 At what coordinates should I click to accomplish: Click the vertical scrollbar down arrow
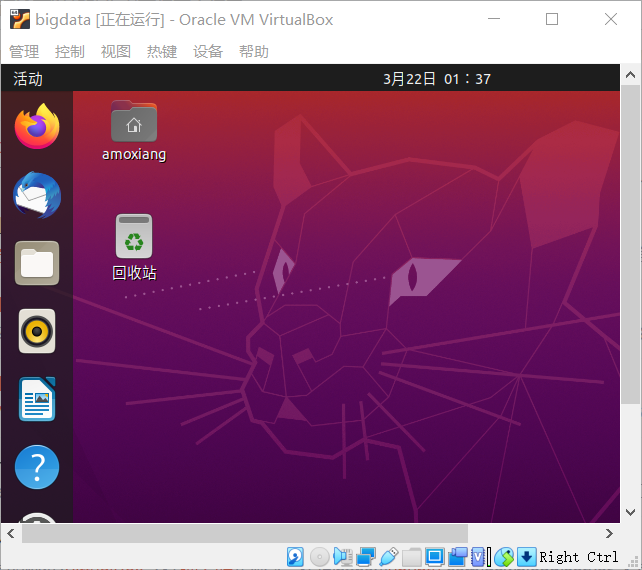click(631, 512)
